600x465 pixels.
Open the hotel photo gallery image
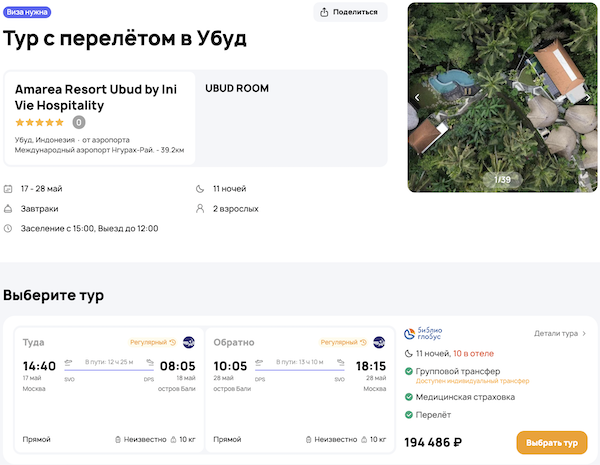[x=503, y=97]
